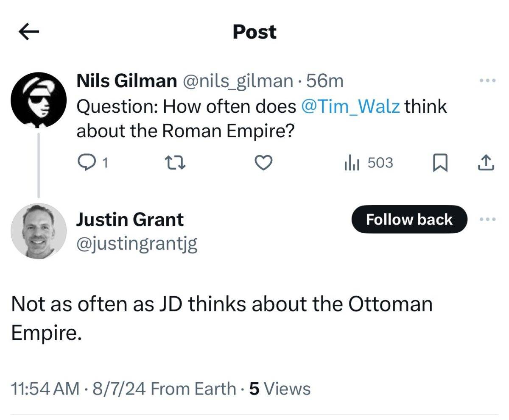Viewport: 509px width, 420px height.
Task: Share Nils Gilman's post
Action: pyautogui.click(x=486, y=163)
